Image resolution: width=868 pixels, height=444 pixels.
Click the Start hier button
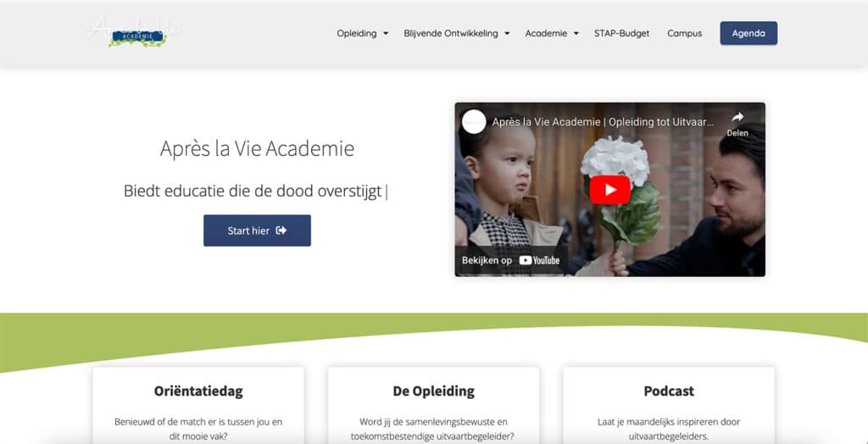click(x=257, y=230)
